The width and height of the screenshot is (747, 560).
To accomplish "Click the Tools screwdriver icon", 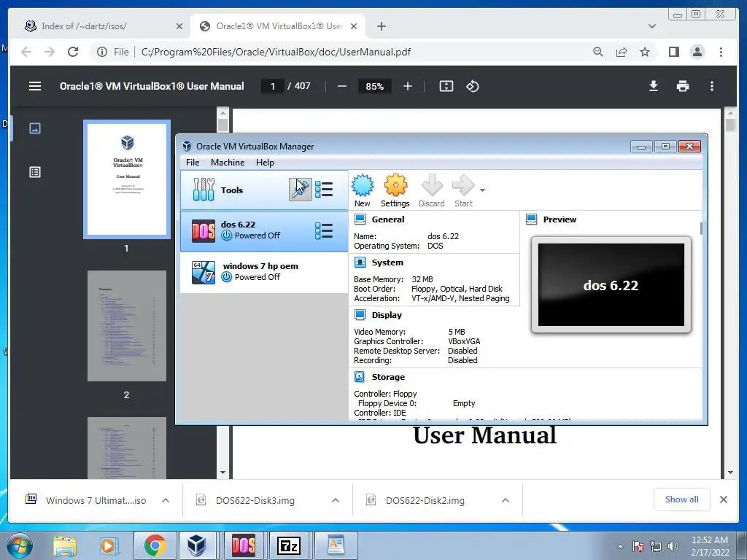I will (204, 190).
